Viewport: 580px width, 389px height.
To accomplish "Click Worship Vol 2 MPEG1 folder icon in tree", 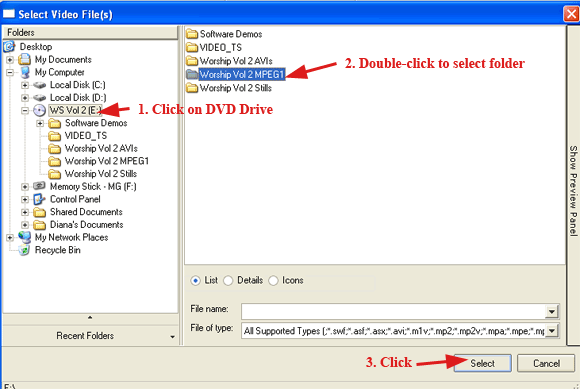I will click(x=54, y=161).
